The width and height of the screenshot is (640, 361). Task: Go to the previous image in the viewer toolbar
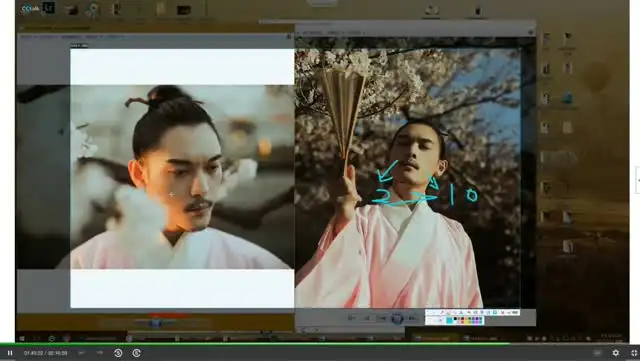pos(383,318)
